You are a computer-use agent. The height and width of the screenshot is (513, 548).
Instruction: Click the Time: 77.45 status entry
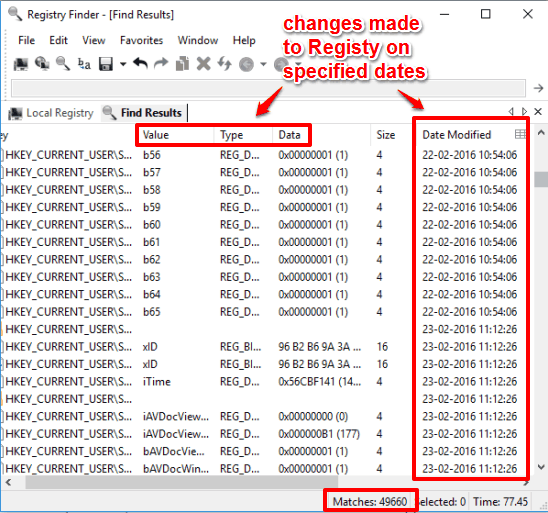click(x=500, y=502)
